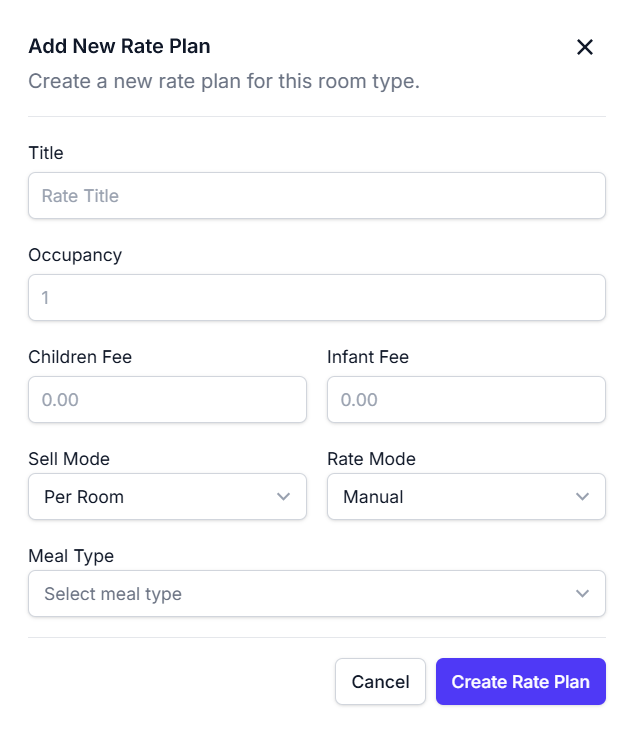
Task: Click the chevron arrow in Sell Mode
Action: tap(284, 497)
